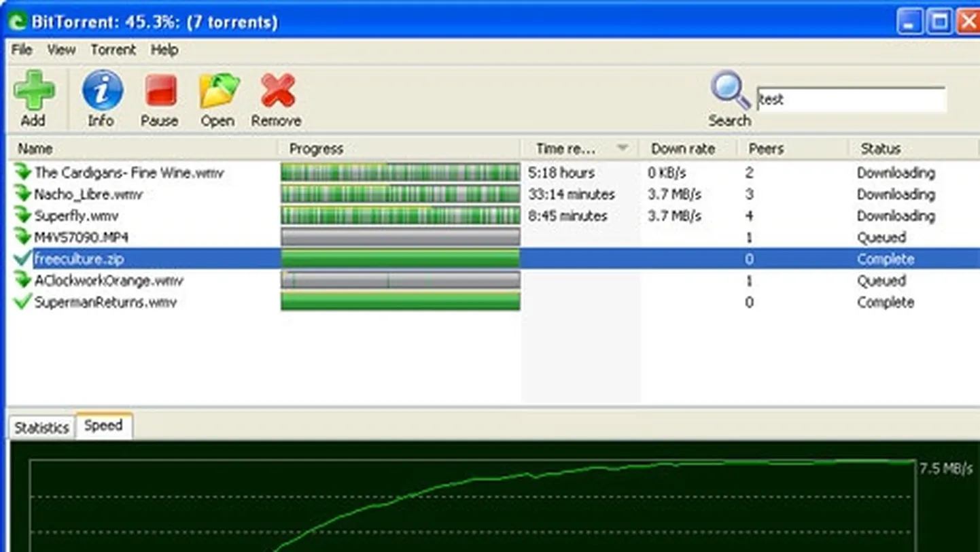This screenshot has width=980, height=552.
Task: Sort the list by the Name column header
Action: (142, 148)
